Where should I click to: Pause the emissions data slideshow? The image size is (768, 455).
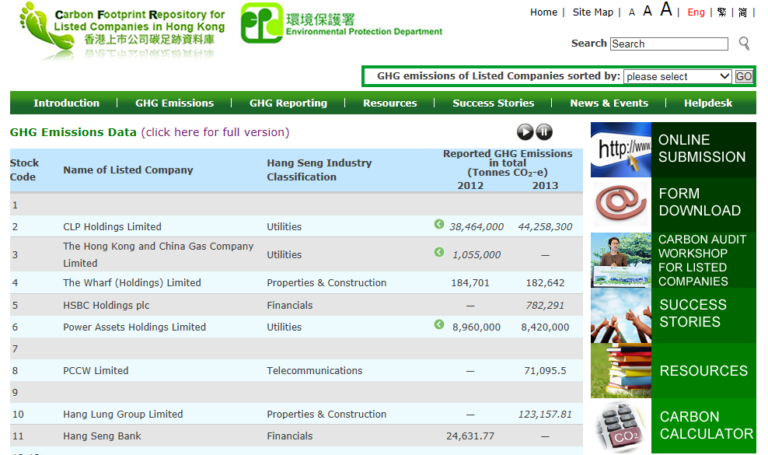[x=544, y=132]
